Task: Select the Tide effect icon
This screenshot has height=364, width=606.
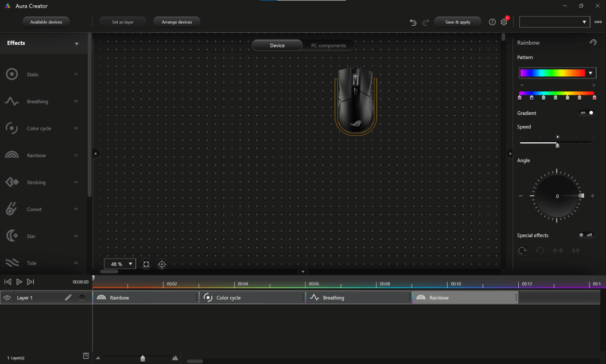Action: (12, 263)
